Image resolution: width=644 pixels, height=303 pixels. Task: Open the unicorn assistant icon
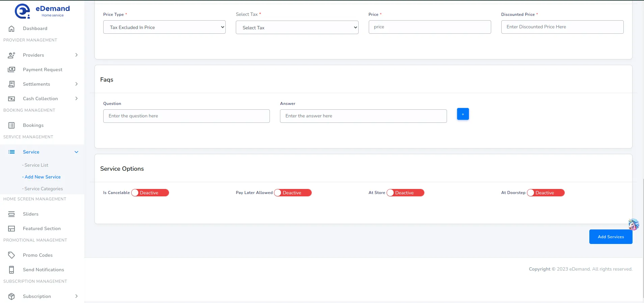point(633,224)
